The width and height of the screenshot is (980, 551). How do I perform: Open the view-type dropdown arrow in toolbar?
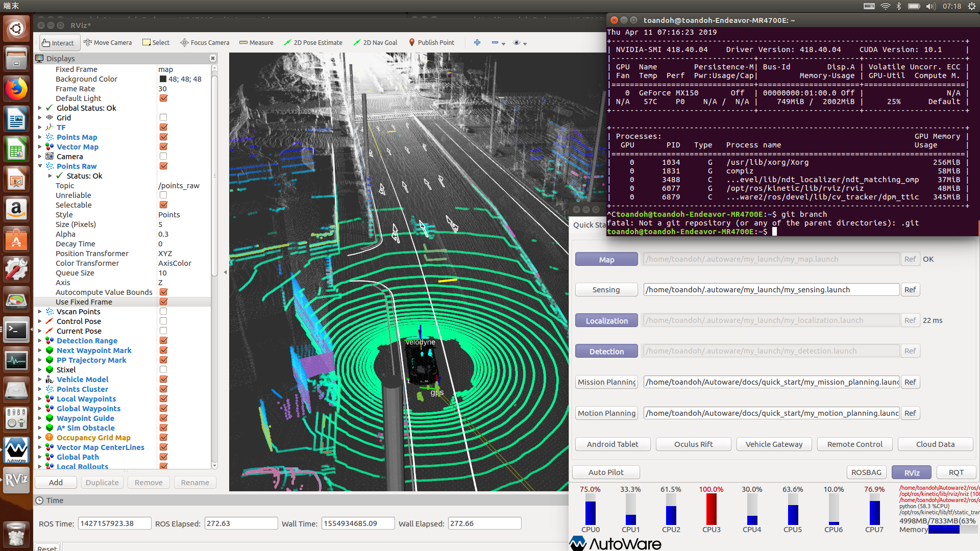click(525, 44)
